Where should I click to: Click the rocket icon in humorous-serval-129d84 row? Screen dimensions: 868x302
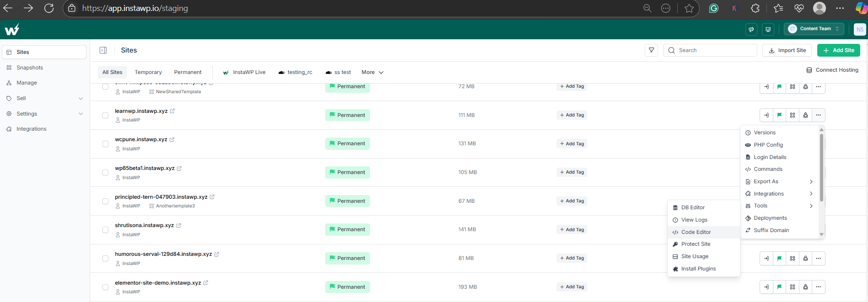tap(806, 258)
